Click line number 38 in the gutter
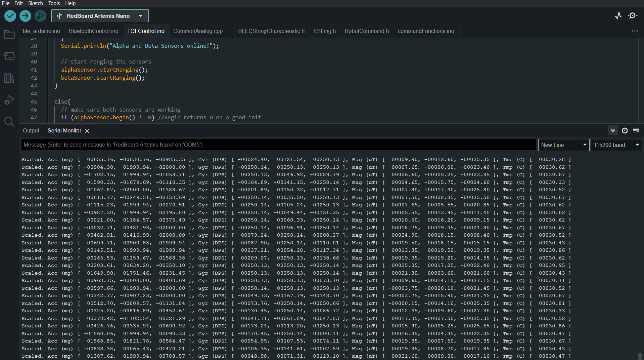 (34, 46)
